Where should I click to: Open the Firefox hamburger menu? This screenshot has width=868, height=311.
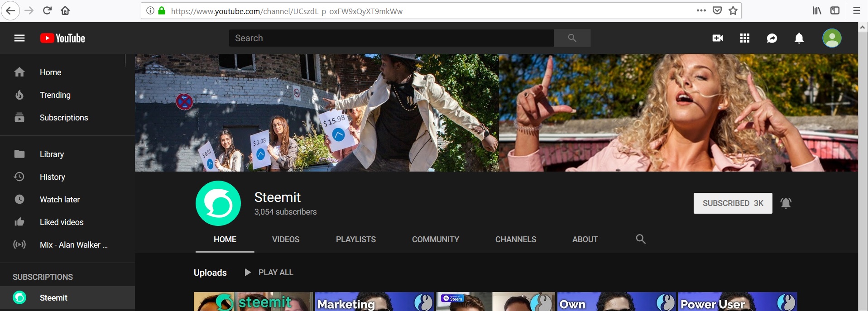click(857, 10)
